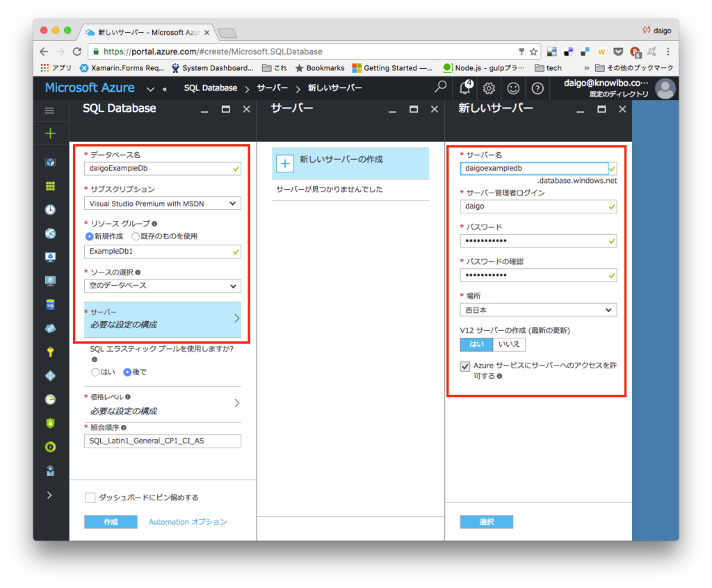Viewport: 712px width, 588px height.
Task: Click the search magnifier in Azure header
Action: (440, 87)
